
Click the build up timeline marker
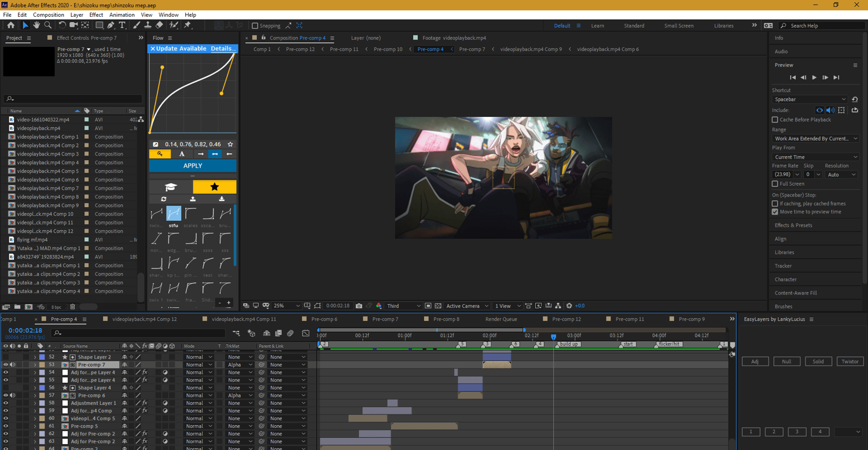pos(568,344)
